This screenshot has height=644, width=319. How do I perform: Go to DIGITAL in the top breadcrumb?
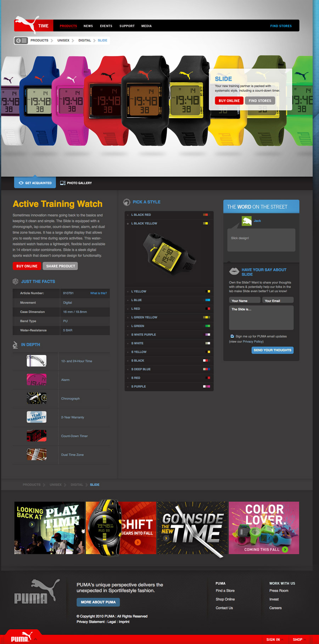coord(85,40)
